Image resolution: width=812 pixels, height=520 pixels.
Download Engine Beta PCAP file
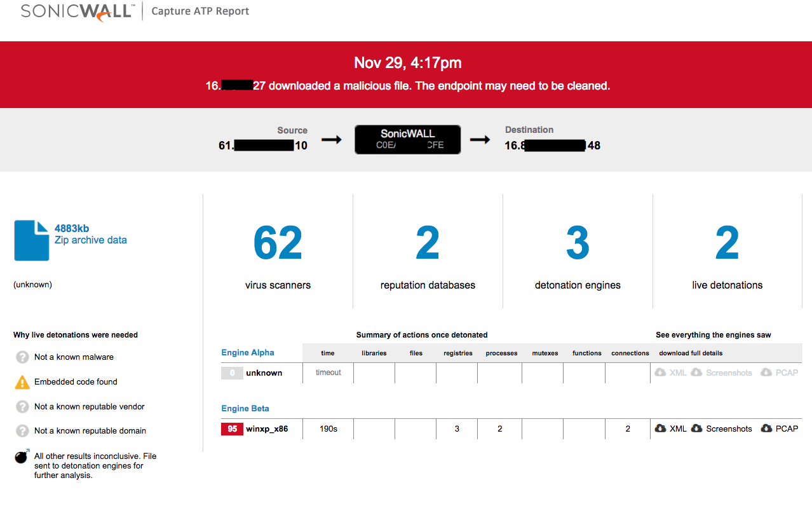coord(787,429)
